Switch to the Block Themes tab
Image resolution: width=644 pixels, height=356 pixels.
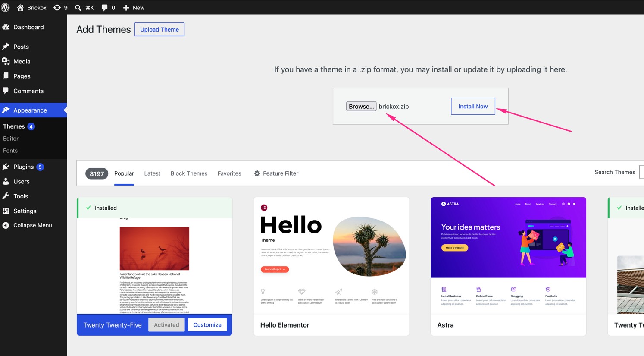click(189, 173)
